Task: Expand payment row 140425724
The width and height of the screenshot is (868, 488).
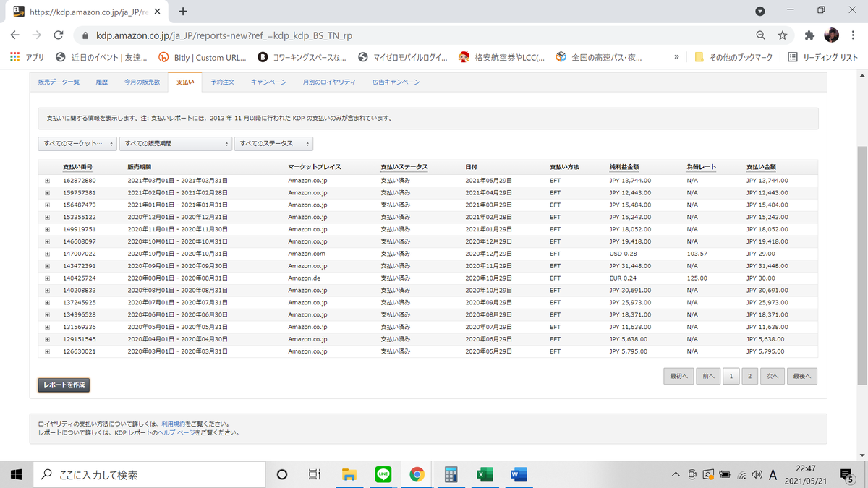Action: coord(48,278)
